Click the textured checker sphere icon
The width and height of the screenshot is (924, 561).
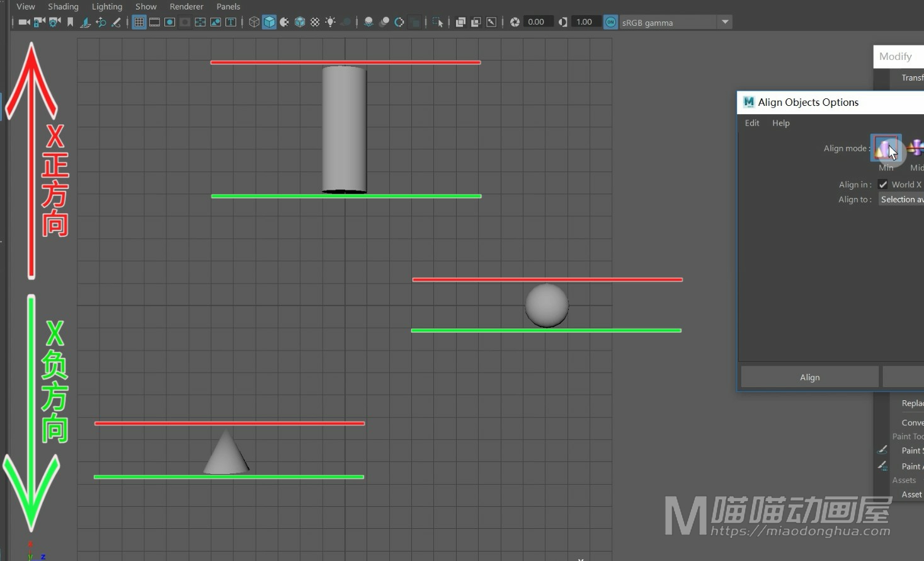(315, 22)
